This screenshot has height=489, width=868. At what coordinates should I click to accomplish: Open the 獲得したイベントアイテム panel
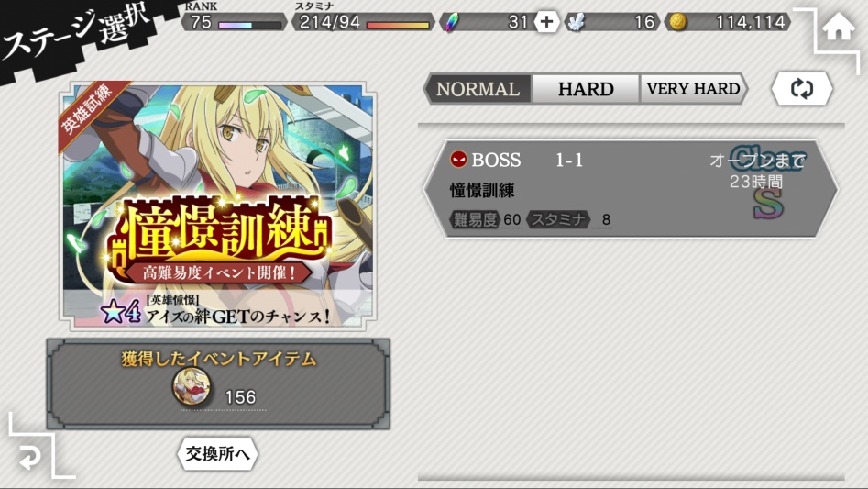[x=218, y=383]
